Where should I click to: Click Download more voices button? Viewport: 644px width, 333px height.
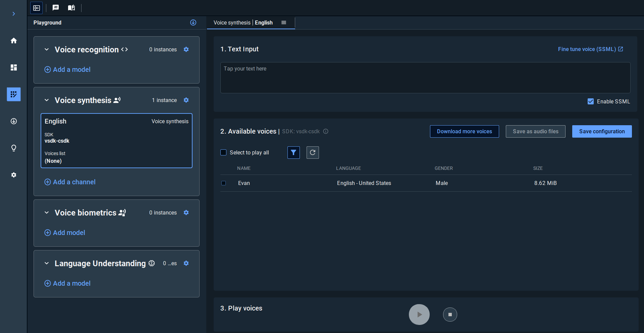464,131
